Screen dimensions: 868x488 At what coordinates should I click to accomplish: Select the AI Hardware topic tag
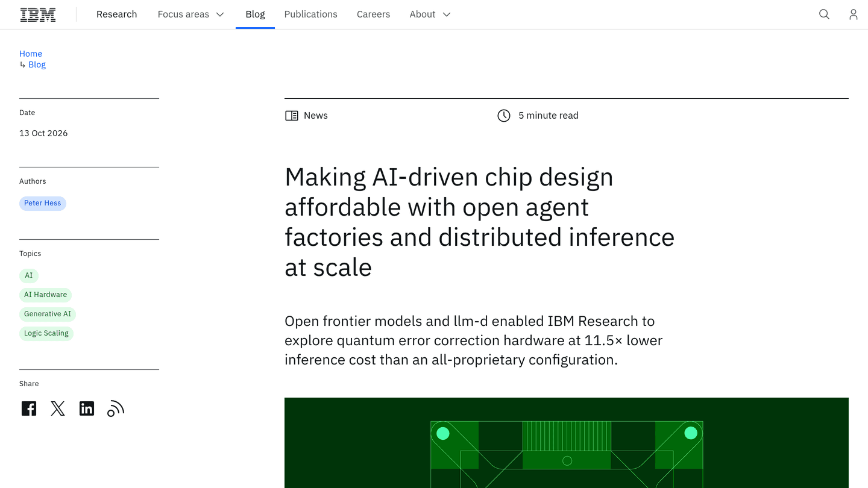(x=46, y=295)
